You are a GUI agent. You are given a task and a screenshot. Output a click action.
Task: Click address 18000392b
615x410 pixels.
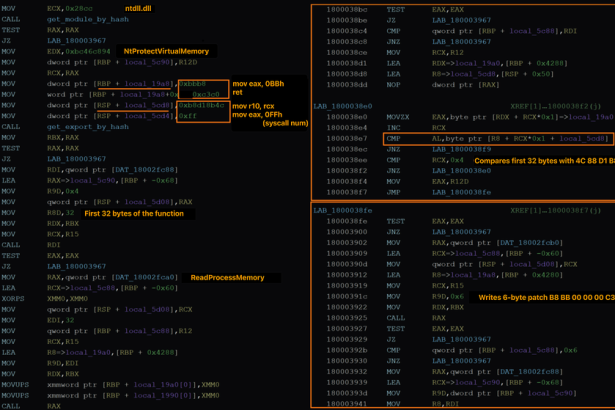(347, 350)
